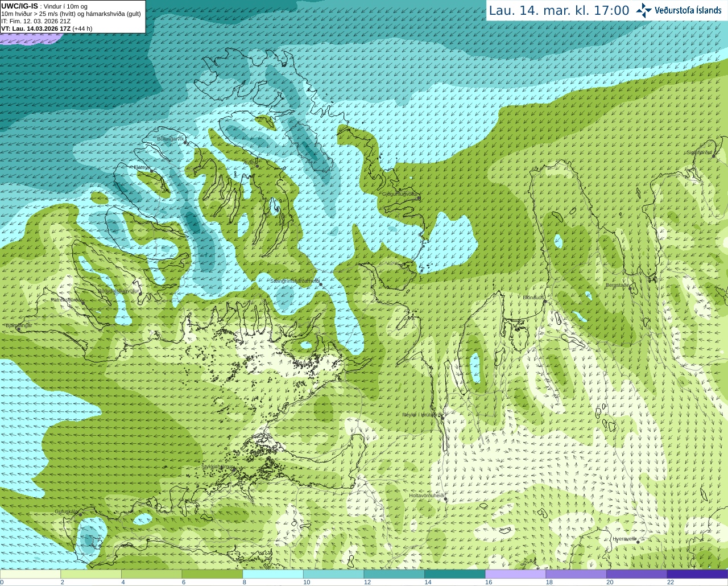The width and height of the screenshot is (728, 586).
Task: Click the Steingrímsfjarðarheiði station label
Action: pyautogui.click(x=294, y=281)
